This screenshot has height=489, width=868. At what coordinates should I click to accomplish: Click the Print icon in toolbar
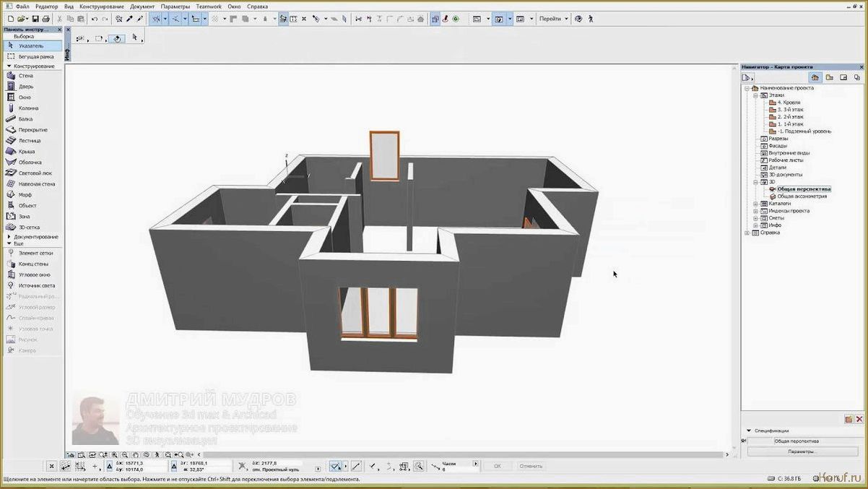click(46, 19)
